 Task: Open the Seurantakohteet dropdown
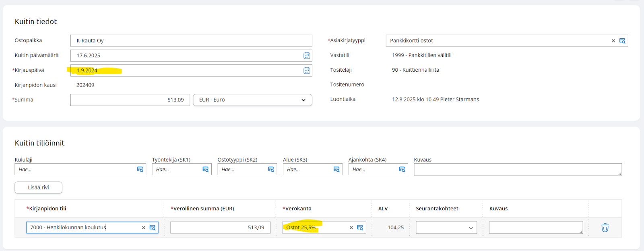coord(446,228)
